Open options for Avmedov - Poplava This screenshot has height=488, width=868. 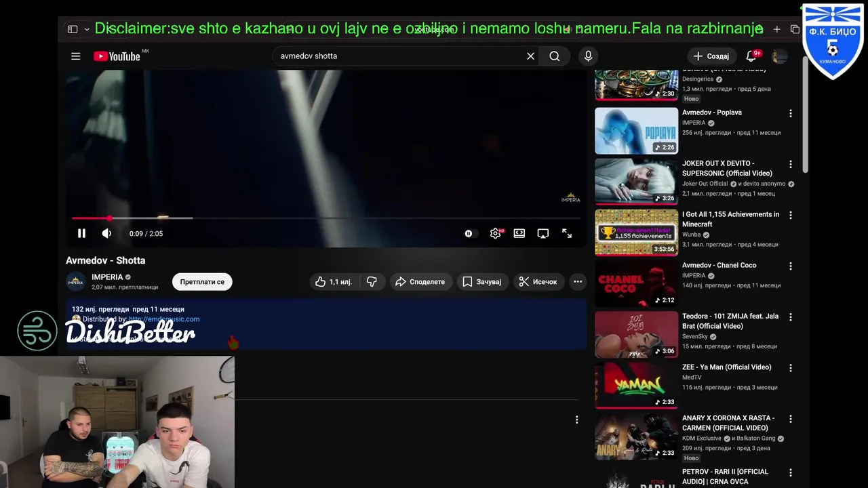[x=790, y=113]
